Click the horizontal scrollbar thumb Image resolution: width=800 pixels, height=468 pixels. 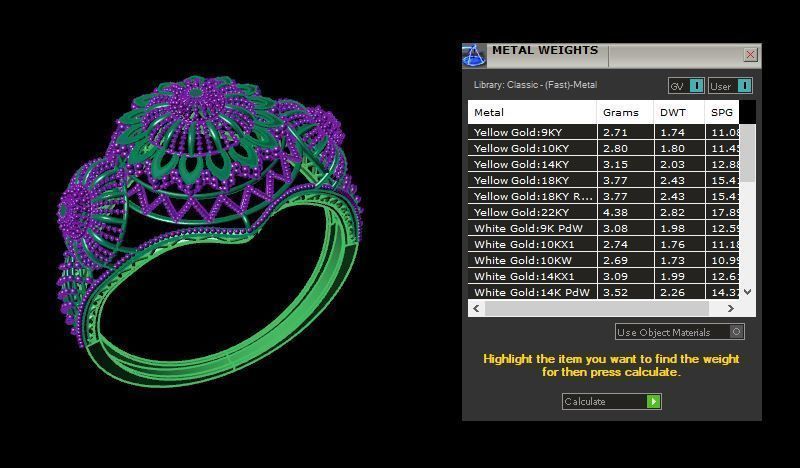point(596,308)
